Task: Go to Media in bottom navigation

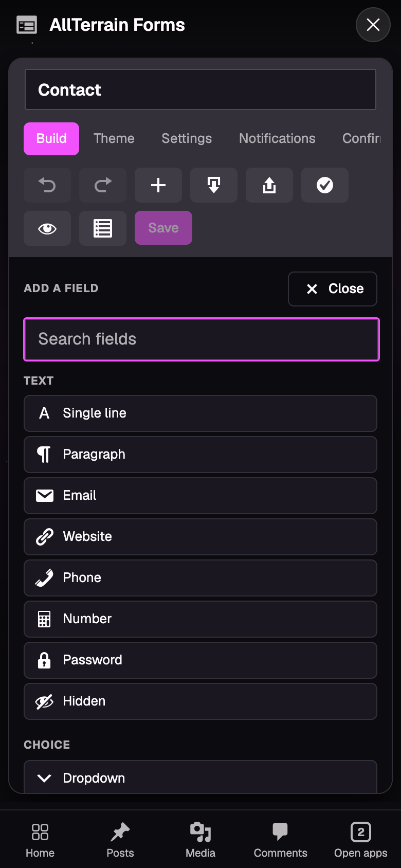Action: tap(200, 839)
